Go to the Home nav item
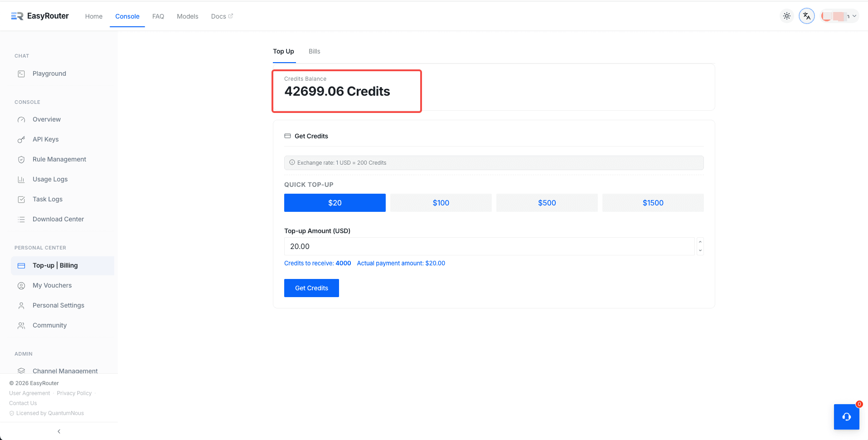 click(x=94, y=16)
